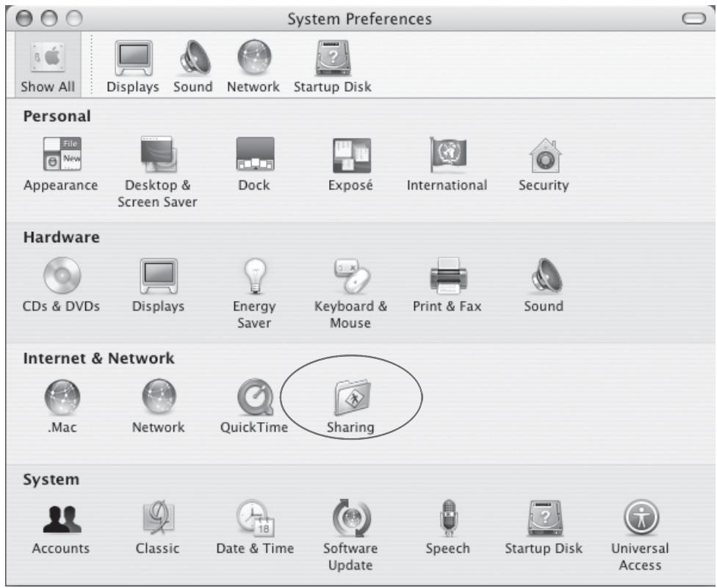The width and height of the screenshot is (717, 588).
Task: Open Startup Disk in the System section
Action: (x=544, y=528)
